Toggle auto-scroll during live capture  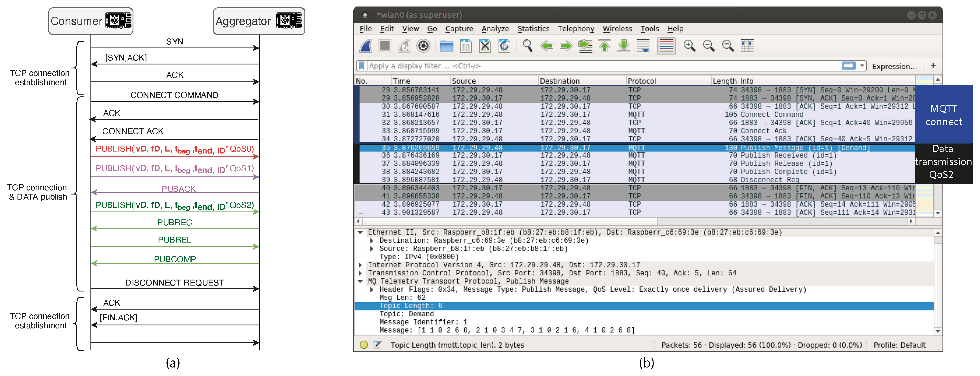tap(642, 46)
